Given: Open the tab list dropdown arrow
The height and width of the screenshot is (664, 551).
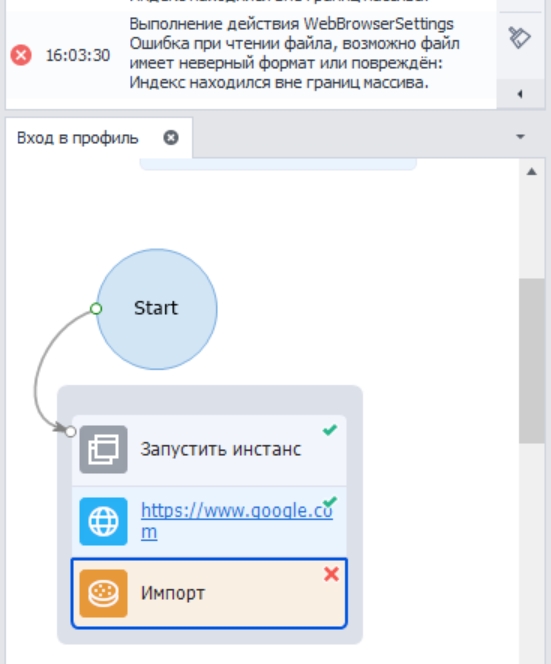Looking at the screenshot, I should 521,137.
